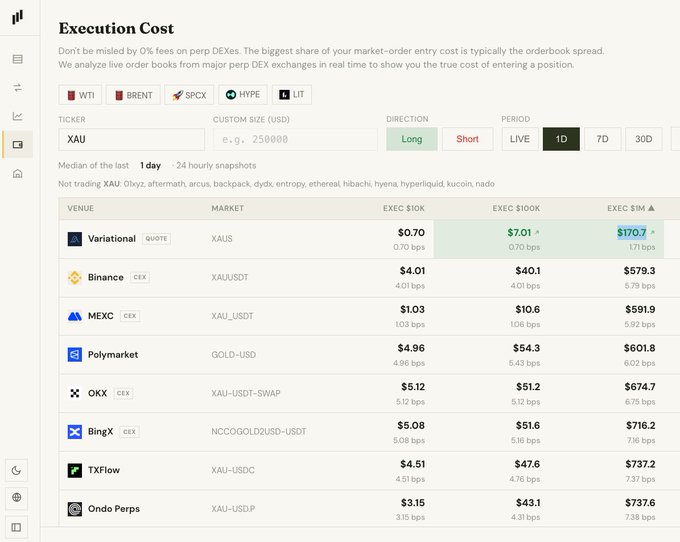This screenshot has width=680, height=542.
Task: Click the Binance venue logo
Action: pyautogui.click(x=75, y=278)
